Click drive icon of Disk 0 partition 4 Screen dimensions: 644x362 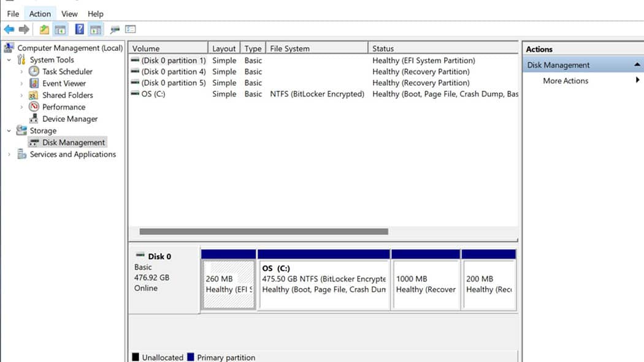[135, 71]
